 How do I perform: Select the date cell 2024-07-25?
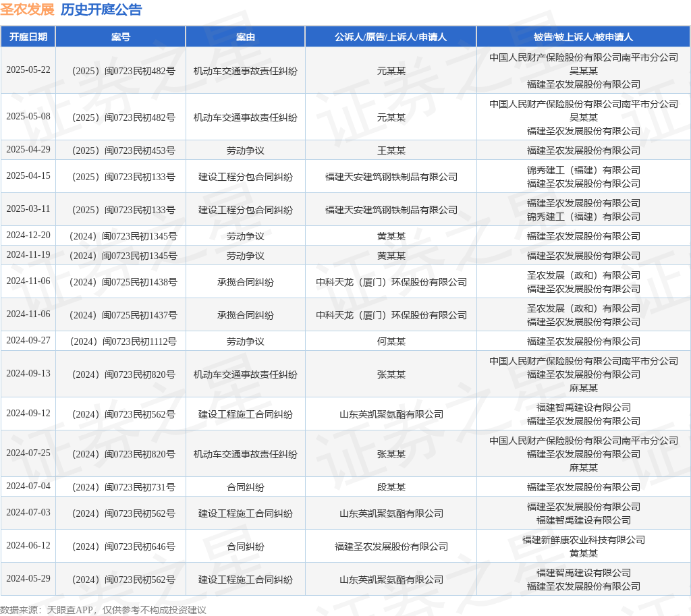(28, 453)
